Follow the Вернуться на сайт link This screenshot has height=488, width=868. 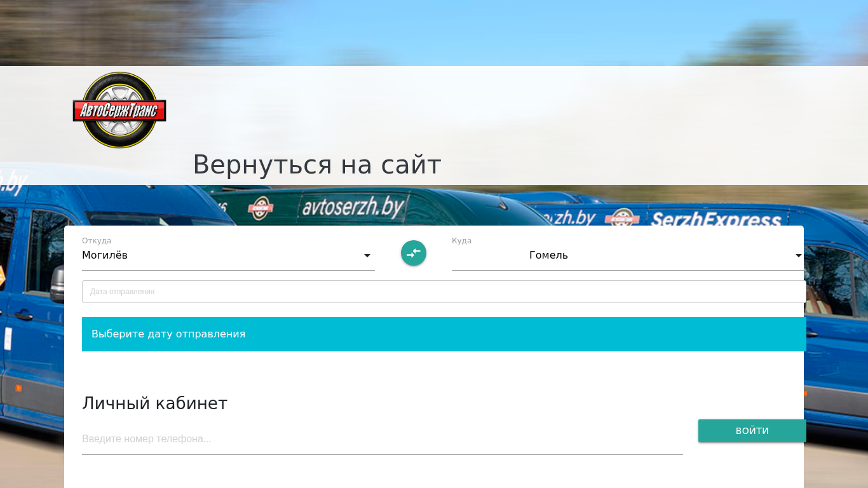(317, 165)
